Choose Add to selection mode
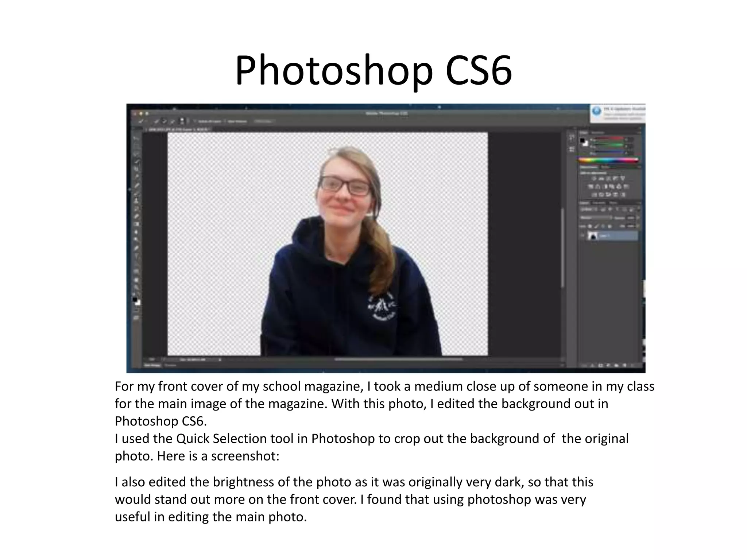 (165, 121)
